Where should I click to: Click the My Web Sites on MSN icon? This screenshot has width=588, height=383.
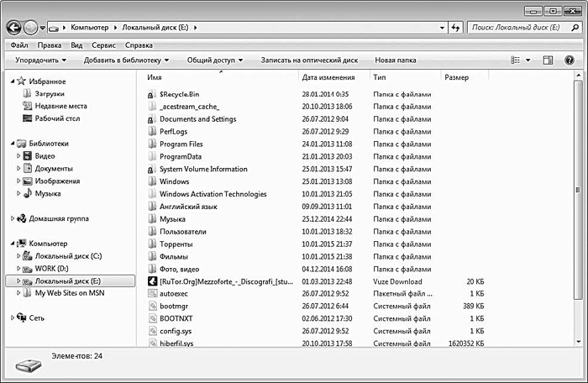pyautogui.click(x=28, y=293)
